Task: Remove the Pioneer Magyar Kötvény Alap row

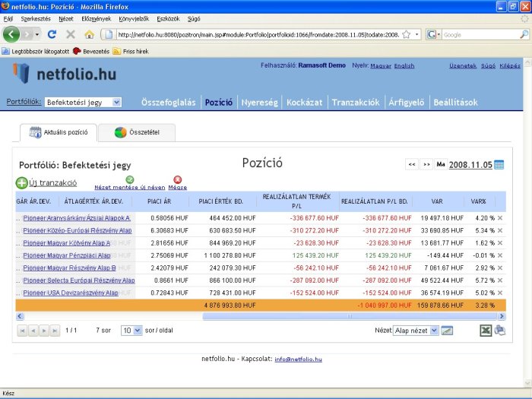Action: point(500,243)
